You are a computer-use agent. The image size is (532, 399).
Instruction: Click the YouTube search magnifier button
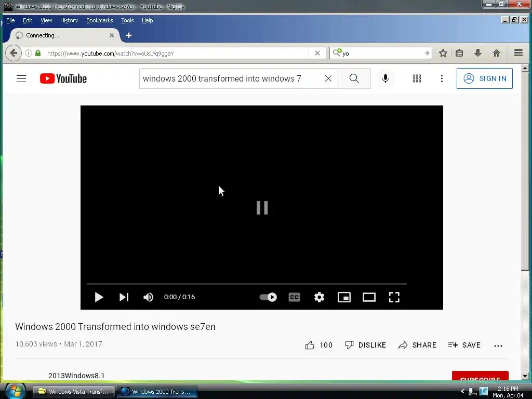(354, 79)
